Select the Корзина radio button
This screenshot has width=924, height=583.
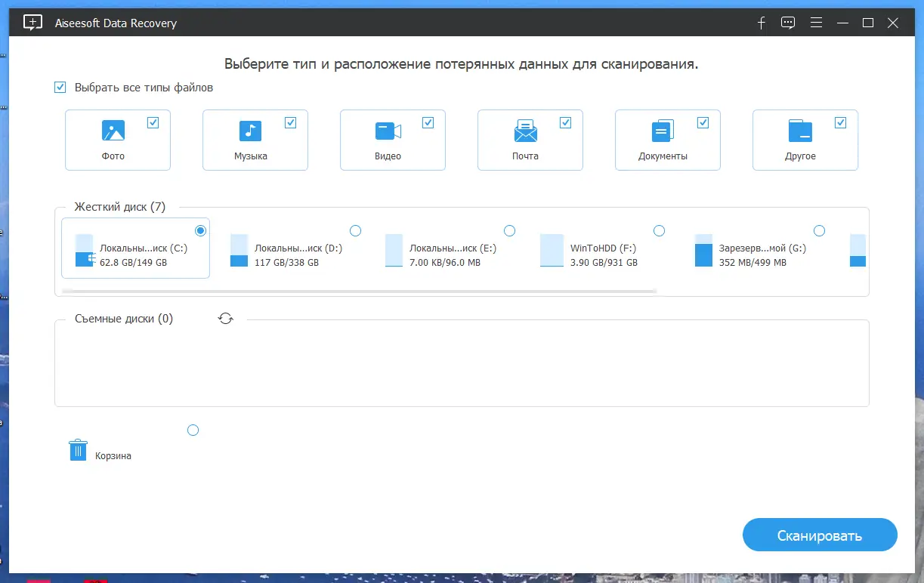[193, 430]
